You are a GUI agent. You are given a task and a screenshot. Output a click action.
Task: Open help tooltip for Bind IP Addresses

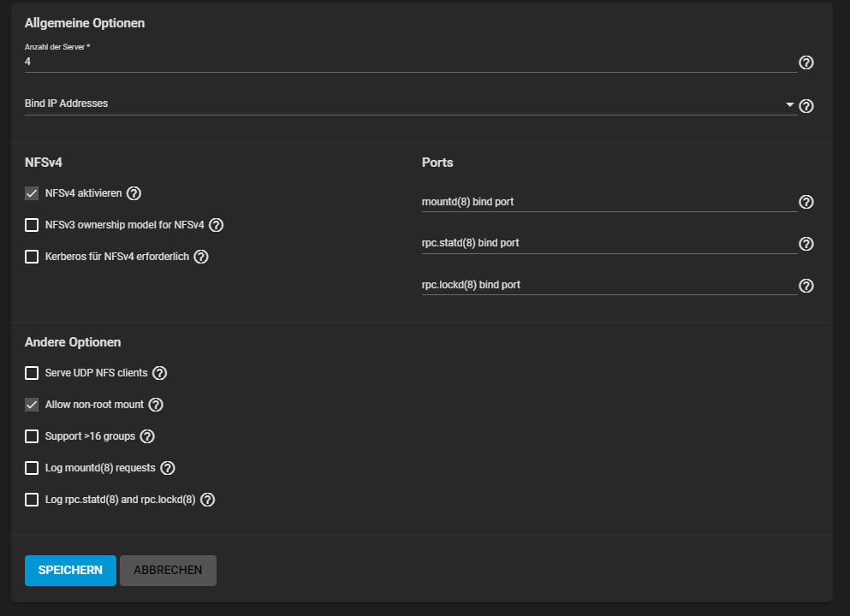click(x=805, y=106)
